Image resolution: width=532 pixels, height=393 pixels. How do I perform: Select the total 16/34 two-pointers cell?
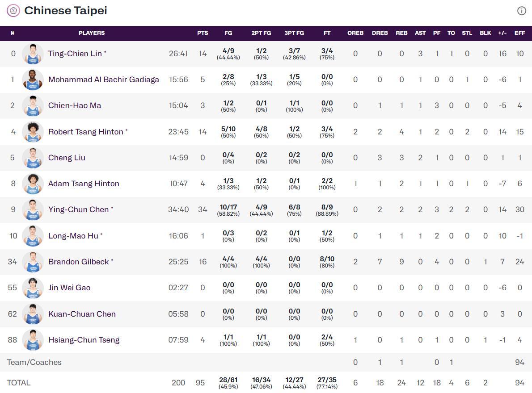pyautogui.click(x=261, y=383)
